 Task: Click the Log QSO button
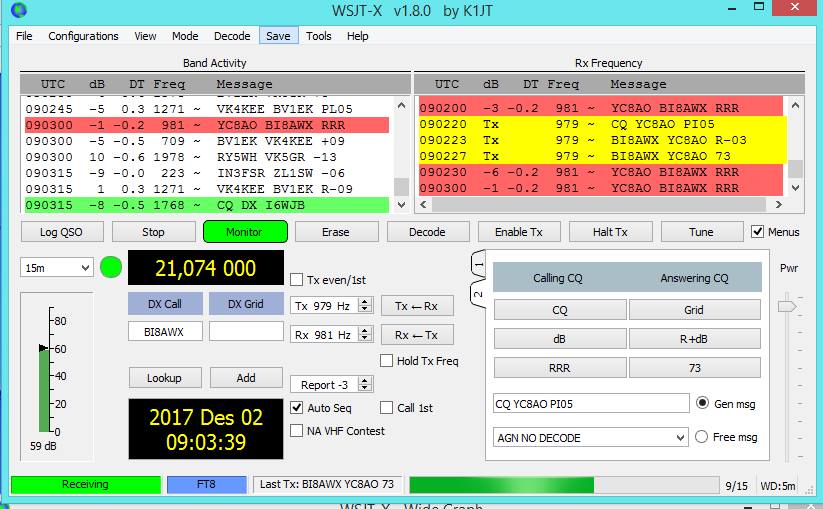(62, 231)
